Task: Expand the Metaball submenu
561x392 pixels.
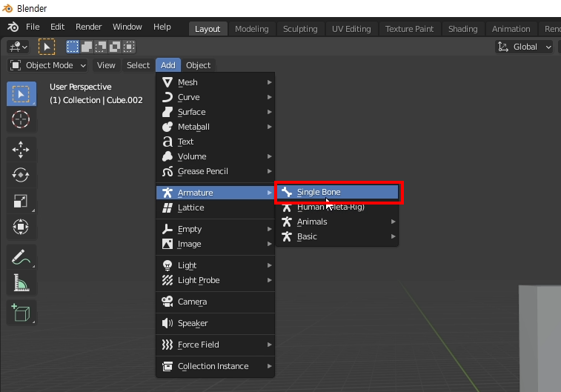Action: (216, 127)
